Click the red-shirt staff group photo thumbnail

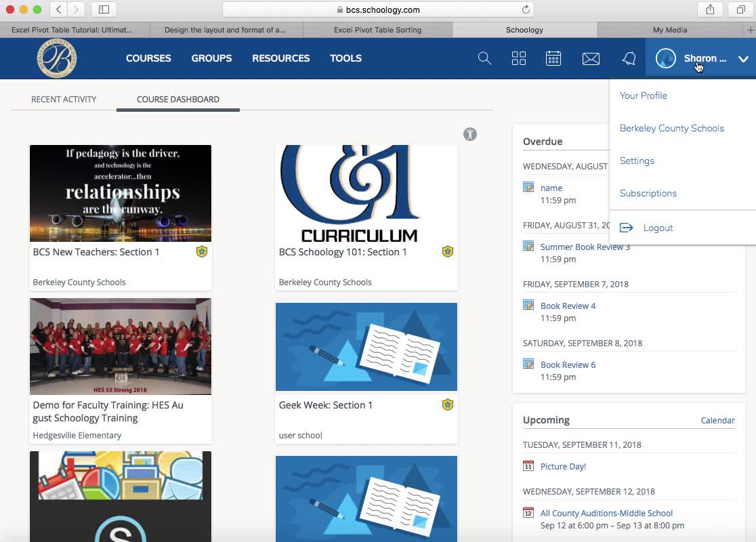click(121, 346)
